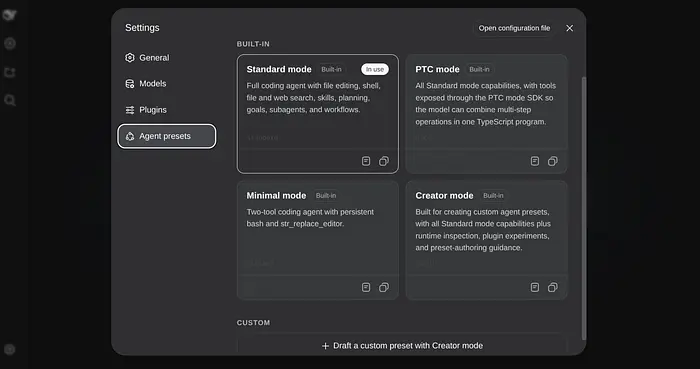Screen dimensions: 700x369
Task: Click Built-in badge next to Creator mode
Action: 493,195
